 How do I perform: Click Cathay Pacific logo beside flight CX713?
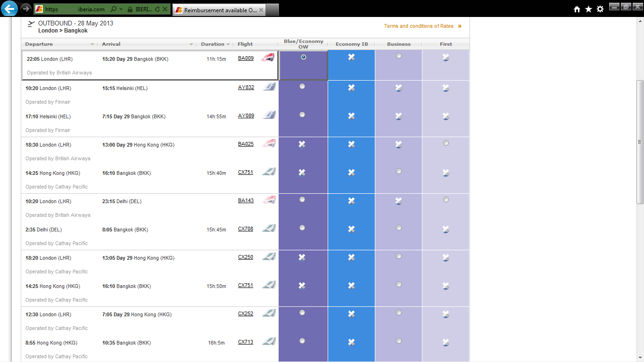coord(269,341)
